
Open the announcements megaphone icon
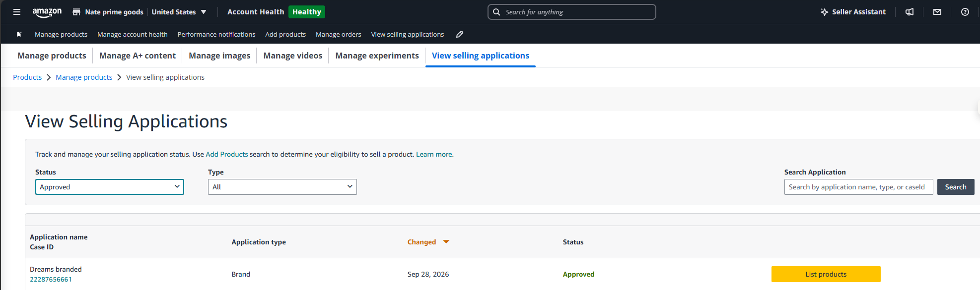click(910, 12)
